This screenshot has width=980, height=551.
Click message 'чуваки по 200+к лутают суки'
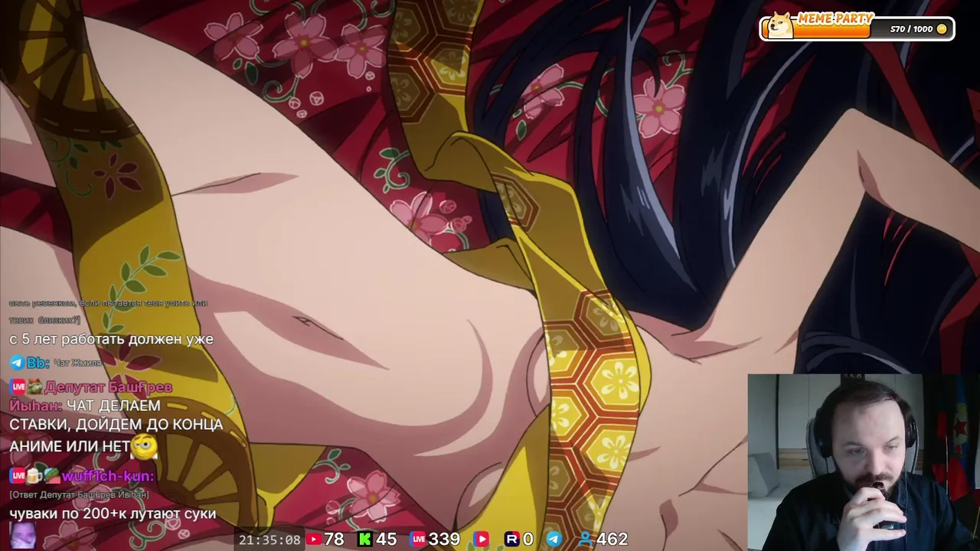(x=113, y=514)
